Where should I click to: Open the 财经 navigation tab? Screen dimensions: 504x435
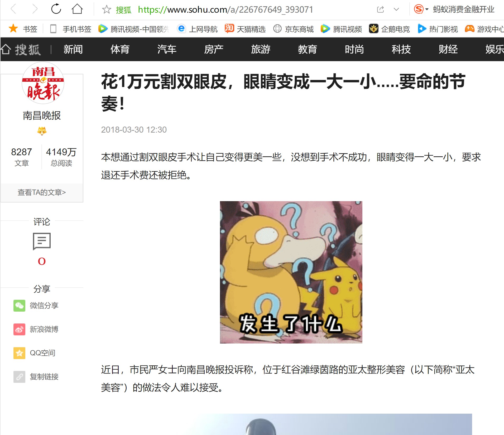(448, 49)
